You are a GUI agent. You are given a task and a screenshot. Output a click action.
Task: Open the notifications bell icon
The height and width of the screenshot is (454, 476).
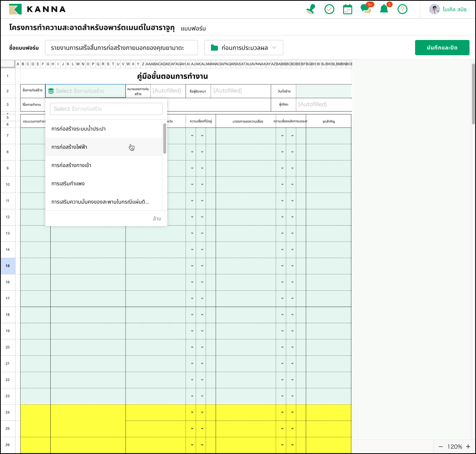(x=384, y=9)
